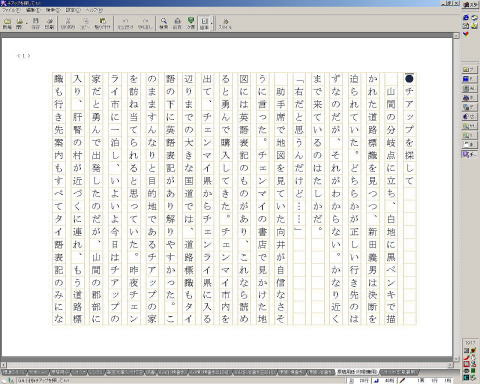The height and width of the screenshot is (384, 480).
Task: Toggle the pressed page-view toolbar button
Action: click(x=204, y=23)
